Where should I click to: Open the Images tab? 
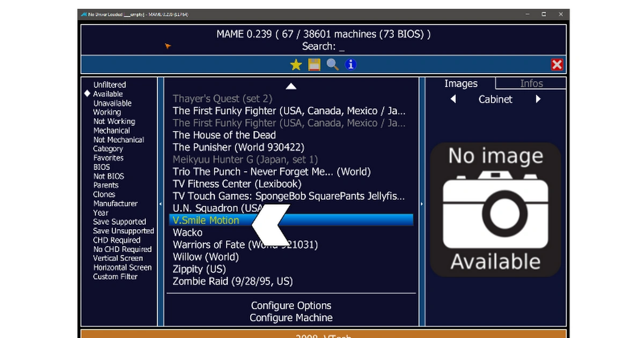[x=460, y=83]
